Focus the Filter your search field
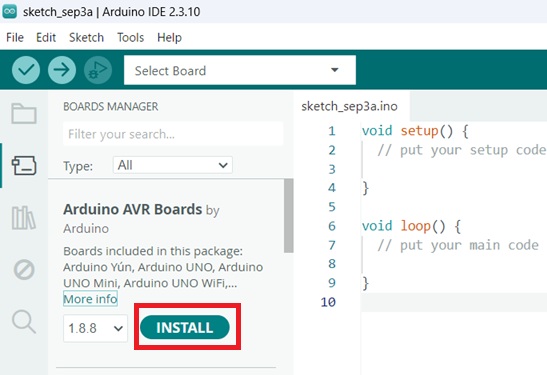Screen dimensions: 547x375 173,134
